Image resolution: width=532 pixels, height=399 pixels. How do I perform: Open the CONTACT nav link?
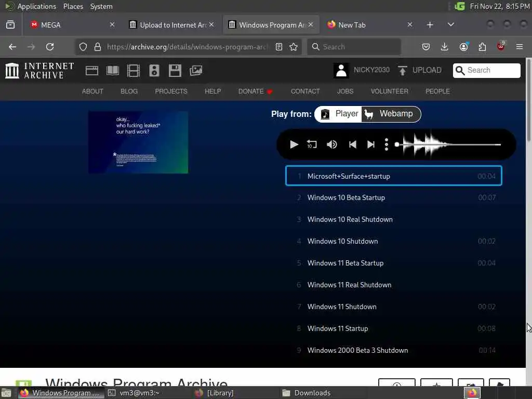coord(305,91)
